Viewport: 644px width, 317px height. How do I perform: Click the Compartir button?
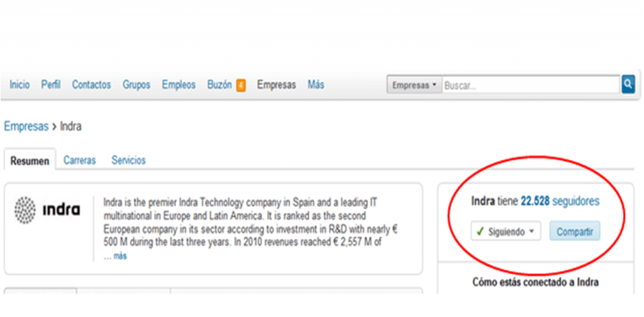point(575,231)
